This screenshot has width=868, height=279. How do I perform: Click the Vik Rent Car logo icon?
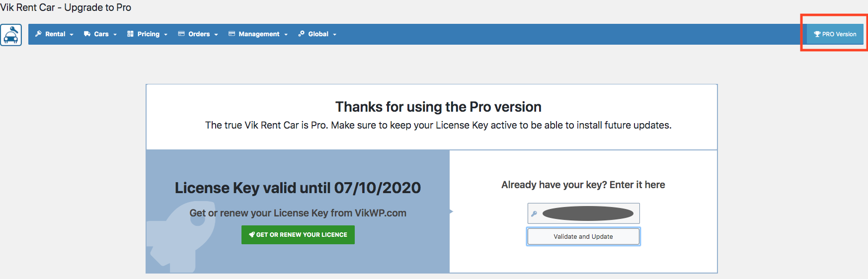pos(11,35)
